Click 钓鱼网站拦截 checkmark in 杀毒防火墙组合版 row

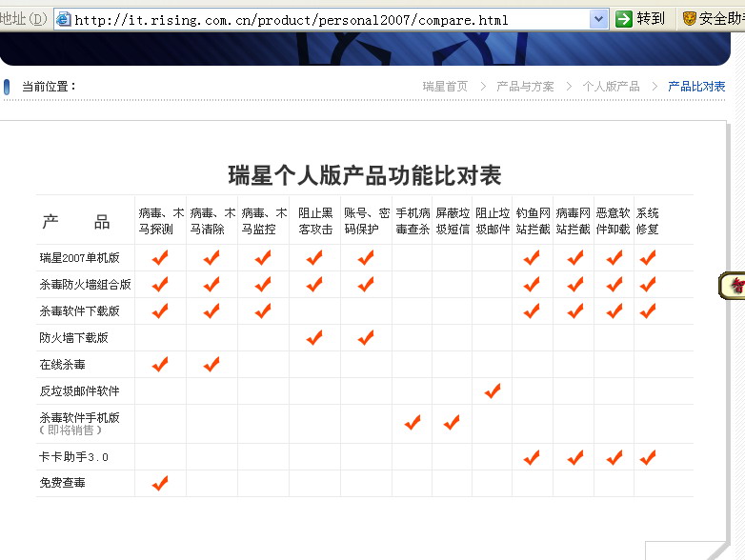click(532, 285)
